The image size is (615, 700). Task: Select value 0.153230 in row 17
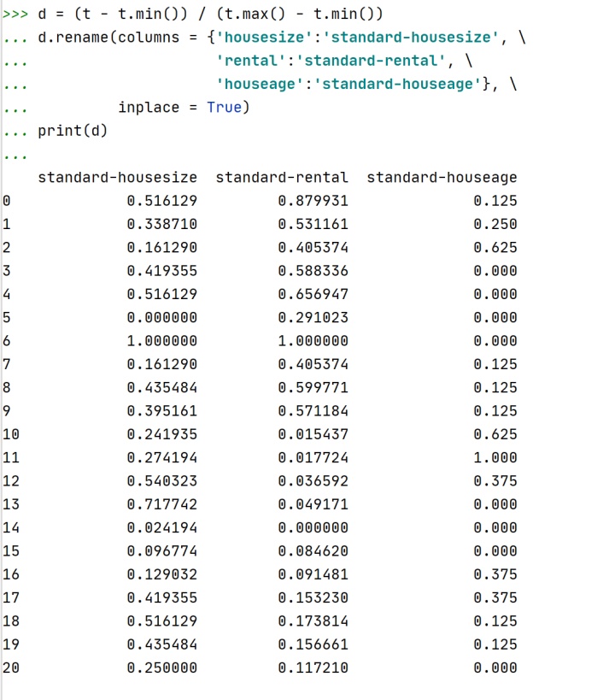pyautogui.click(x=313, y=597)
